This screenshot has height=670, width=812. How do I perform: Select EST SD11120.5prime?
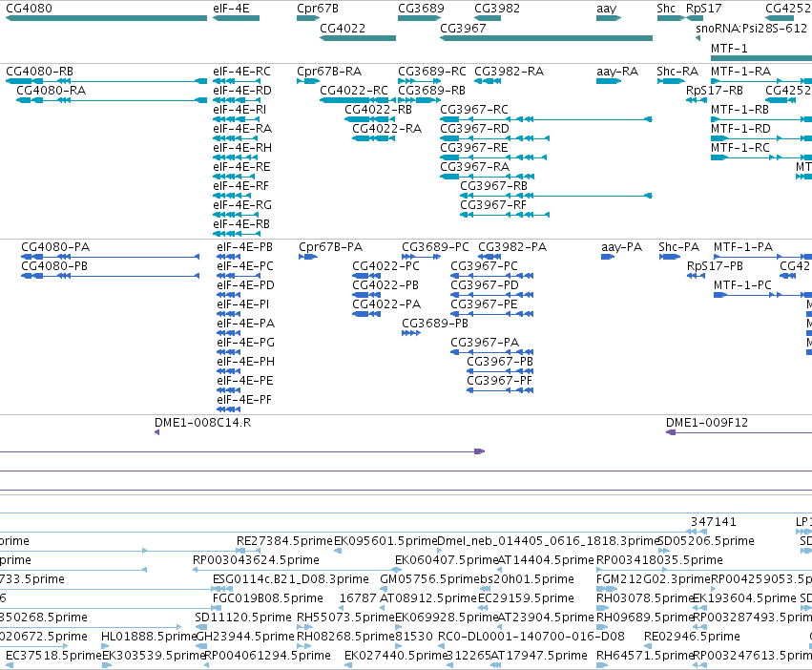[x=243, y=618]
